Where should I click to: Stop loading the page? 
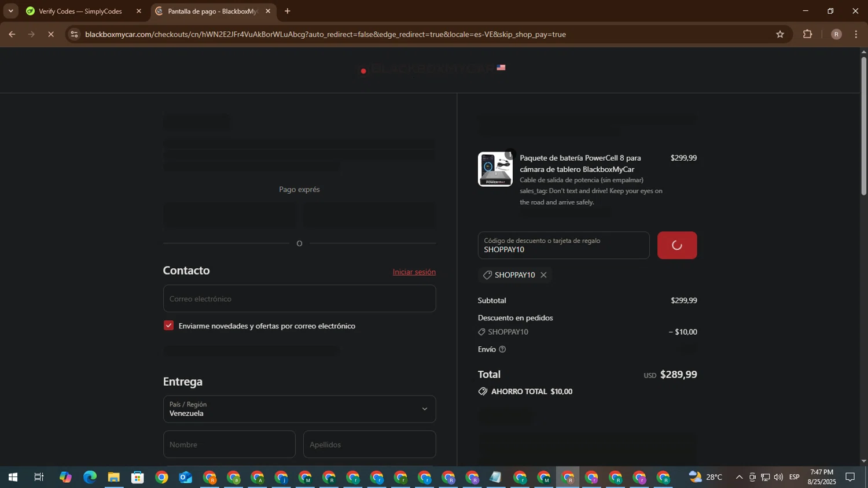(51, 35)
